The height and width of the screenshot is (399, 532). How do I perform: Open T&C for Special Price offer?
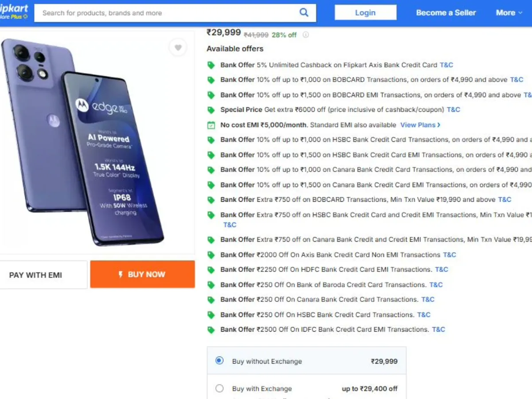[x=454, y=110]
